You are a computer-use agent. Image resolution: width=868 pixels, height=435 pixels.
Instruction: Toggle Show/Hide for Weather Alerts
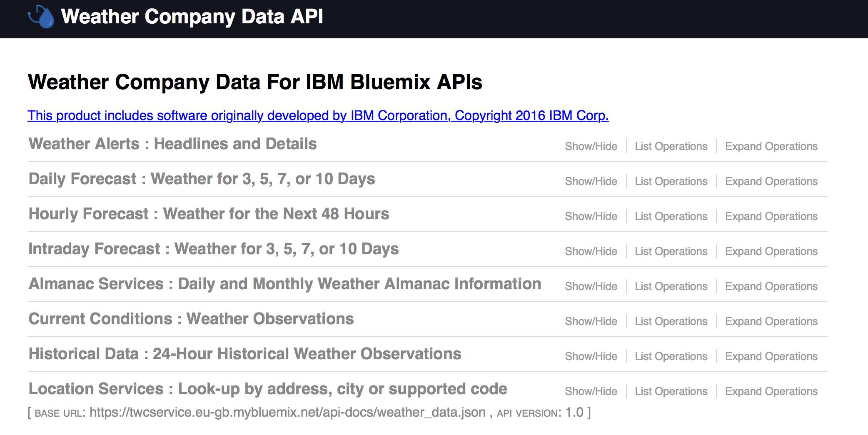(591, 146)
